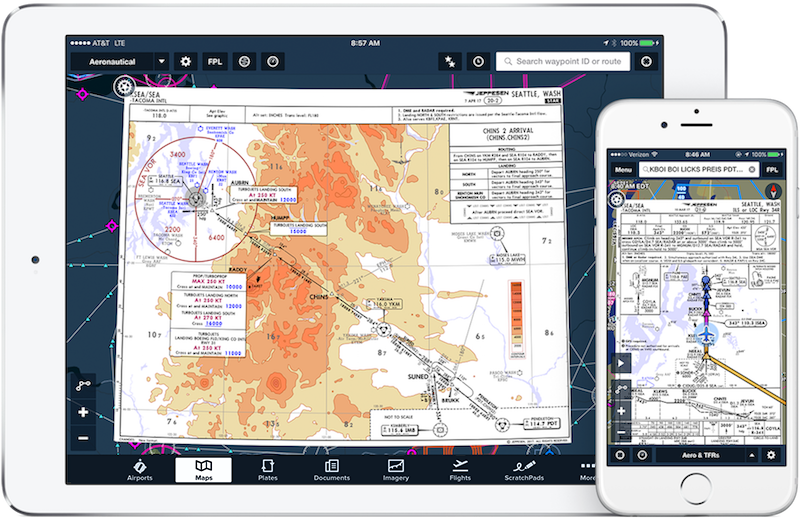This screenshot has height=518, width=800.
Task: Tap the globe icon beside FPL
Action: (x=243, y=61)
